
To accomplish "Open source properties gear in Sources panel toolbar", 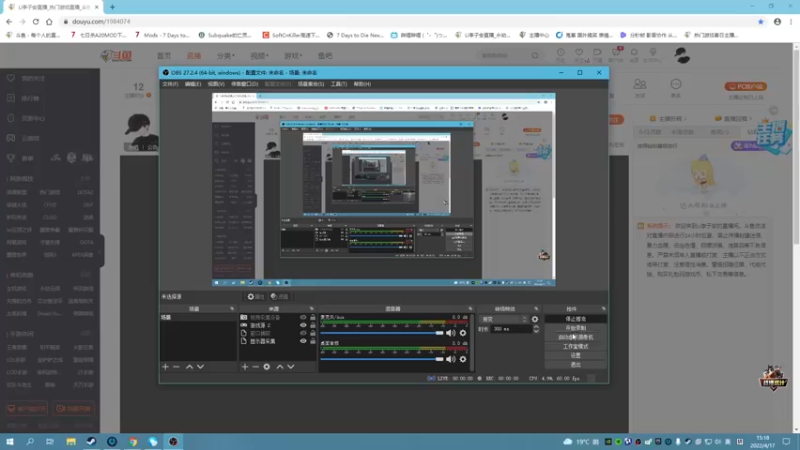I will [267, 367].
